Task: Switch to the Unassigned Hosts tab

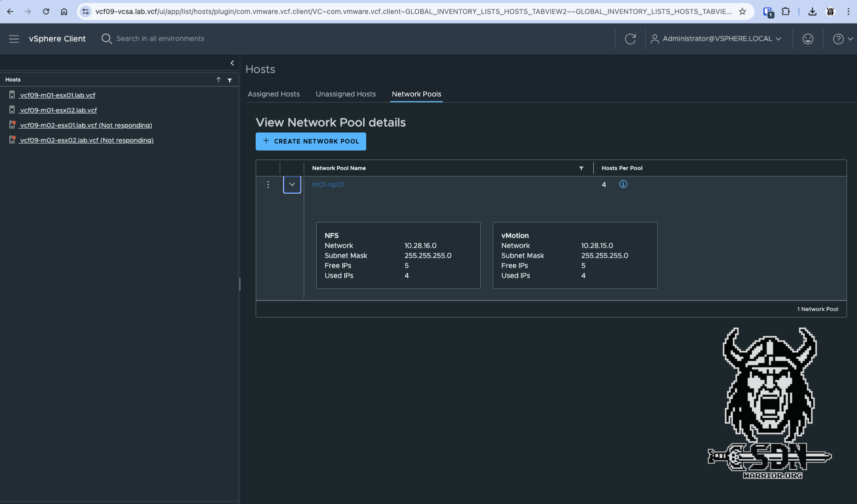Action: pos(346,94)
